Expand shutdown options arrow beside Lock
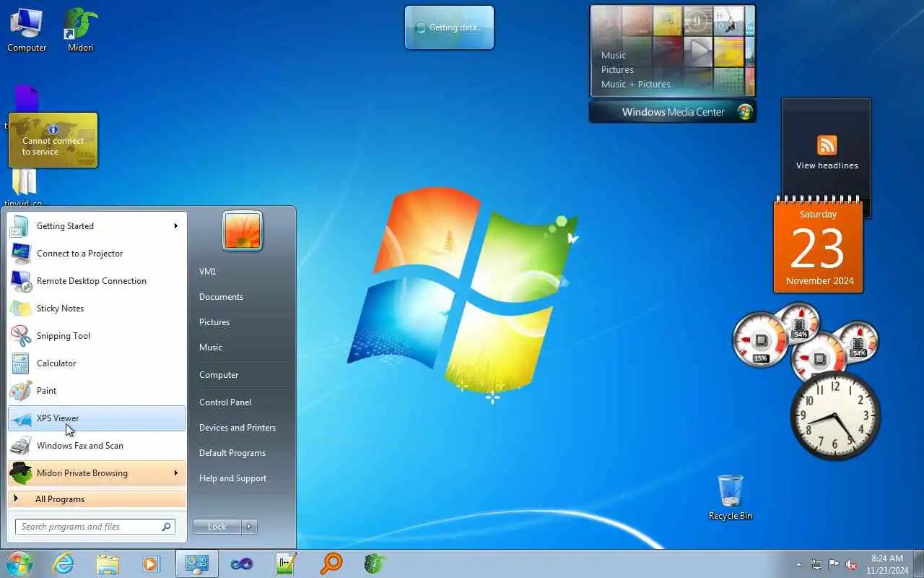Viewport: 924px width, 578px height. pos(249,527)
